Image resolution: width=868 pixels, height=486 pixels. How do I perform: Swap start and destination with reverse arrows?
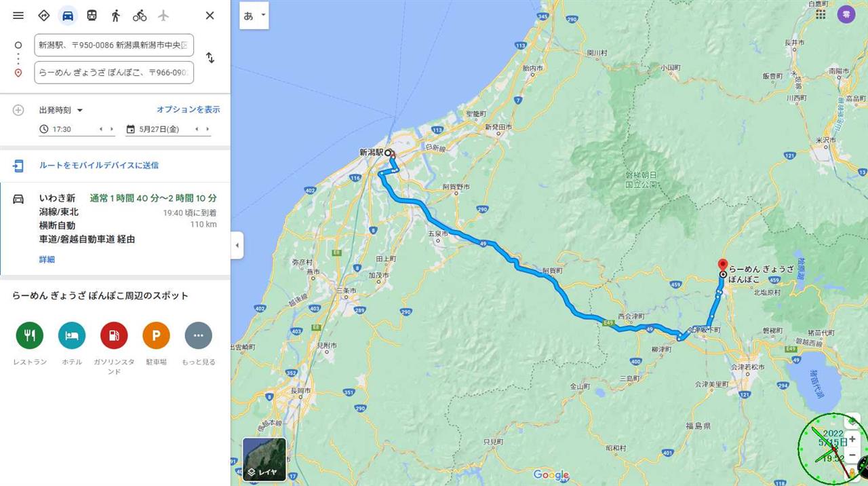pos(210,58)
